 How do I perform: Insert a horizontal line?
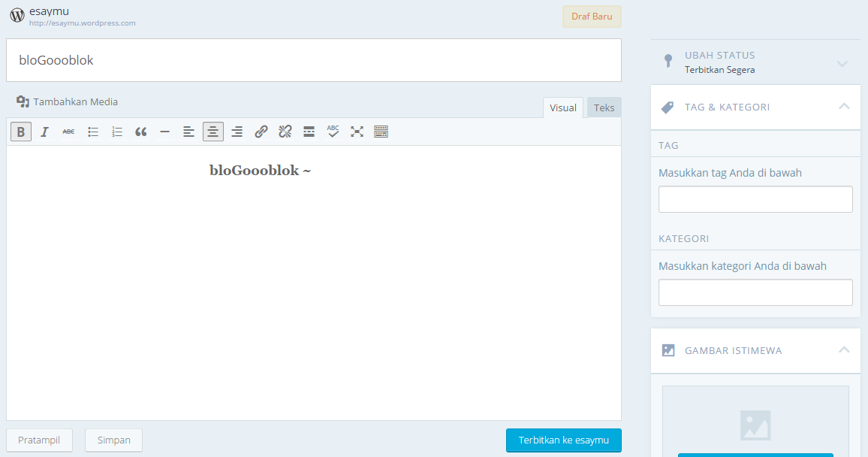(x=165, y=132)
